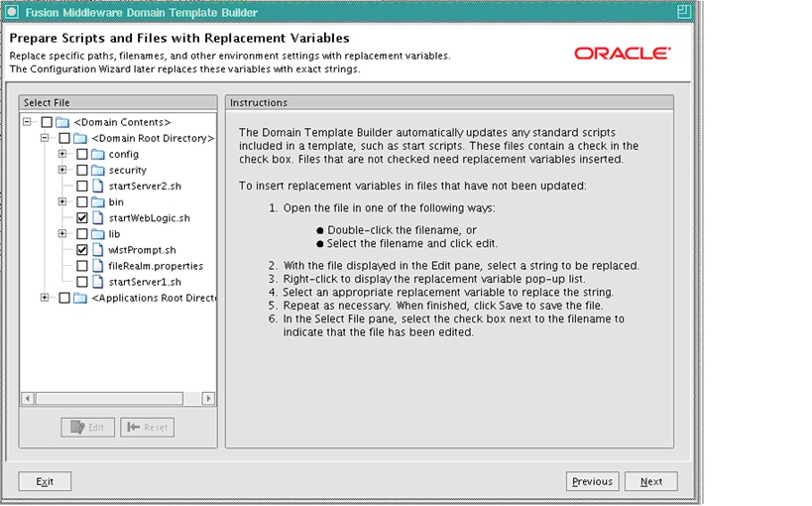Click the Reset button
The width and height of the screenshot is (812, 506).
[x=148, y=428]
